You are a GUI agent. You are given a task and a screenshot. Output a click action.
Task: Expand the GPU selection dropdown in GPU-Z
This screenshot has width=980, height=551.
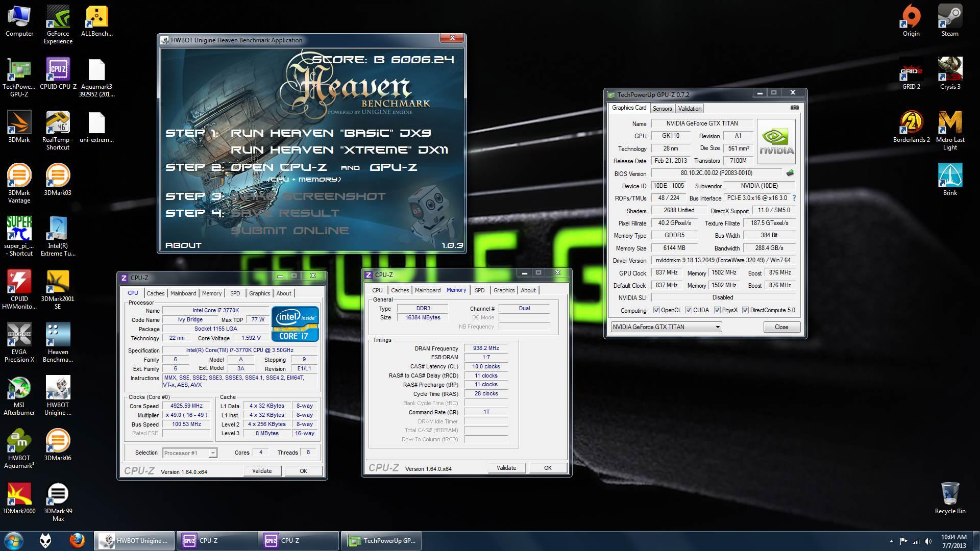(666, 327)
